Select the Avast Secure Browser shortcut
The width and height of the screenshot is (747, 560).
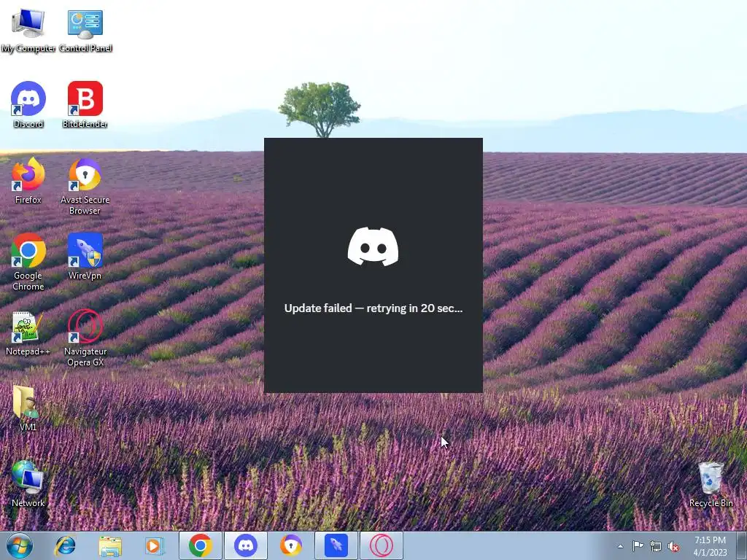pyautogui.click(x=85, y=187)
